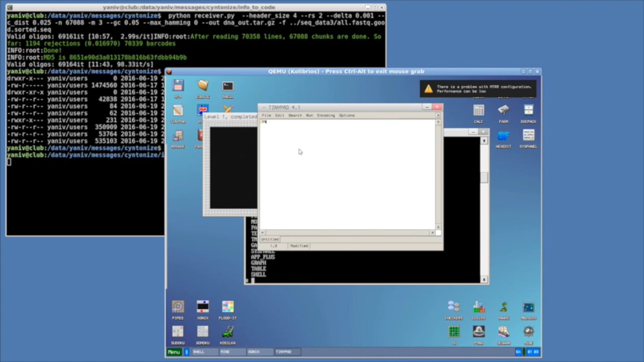Open Tinypad Search menu

pyautogui.click(x=295, y=115)
